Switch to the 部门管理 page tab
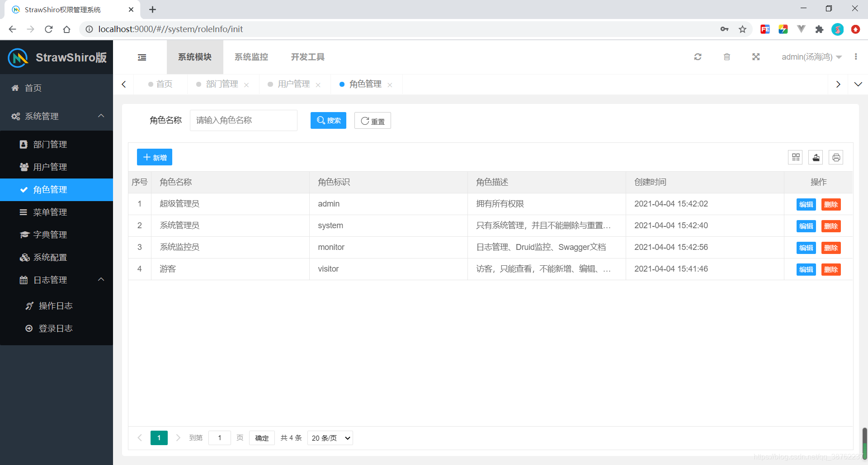868x465 pixels. (222, 84)
